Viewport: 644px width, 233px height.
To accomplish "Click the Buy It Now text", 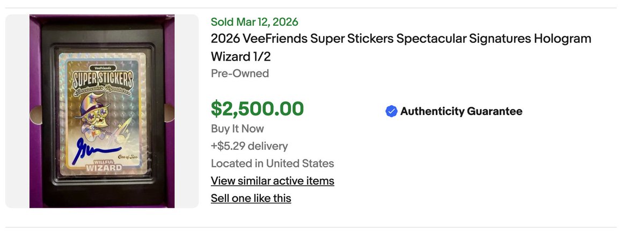I will coord(237,129).
